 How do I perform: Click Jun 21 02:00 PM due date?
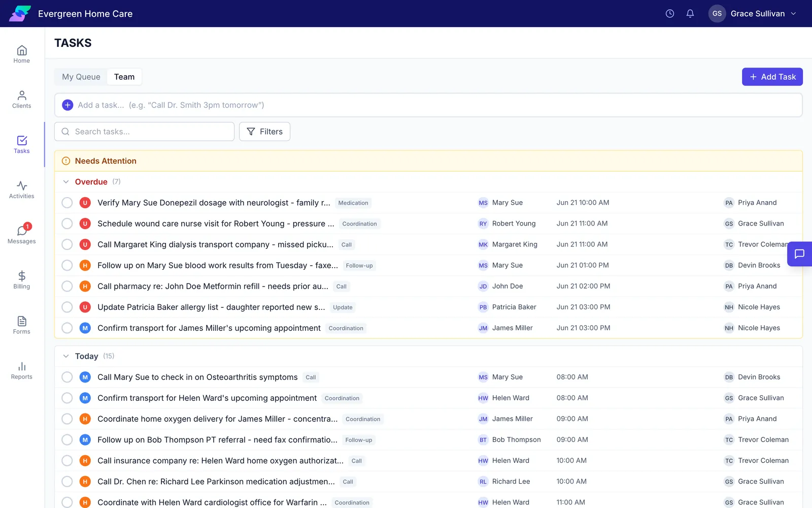coord(583,287)
